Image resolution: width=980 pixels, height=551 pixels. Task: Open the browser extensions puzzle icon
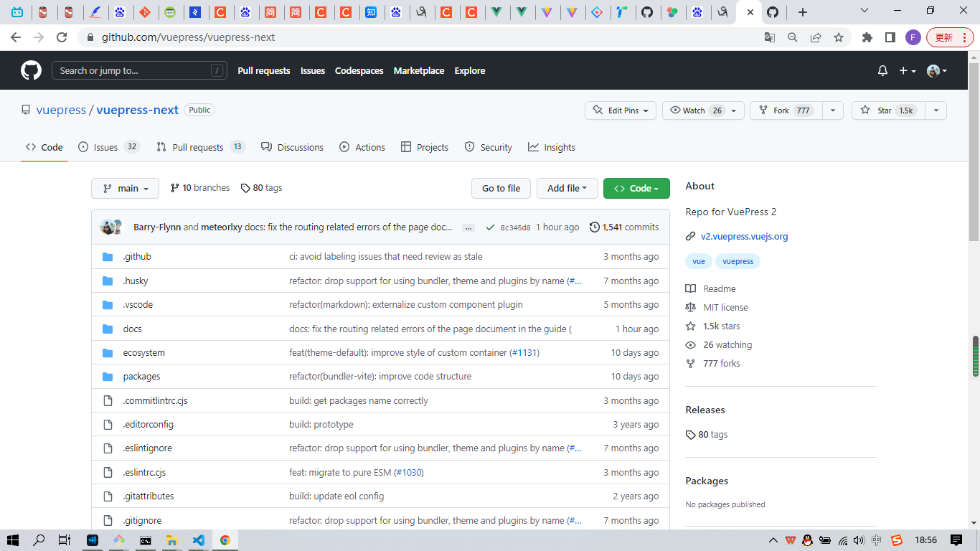[867, 37]
